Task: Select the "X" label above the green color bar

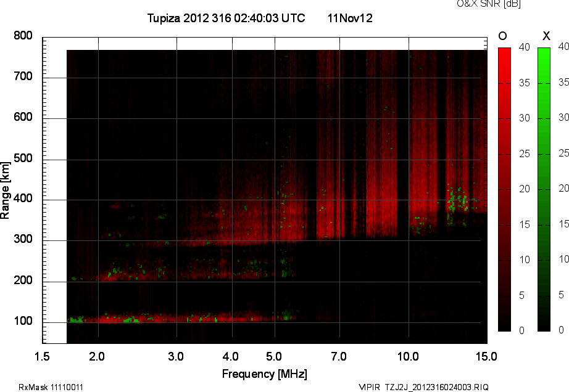Action: (x=546, y=36)
